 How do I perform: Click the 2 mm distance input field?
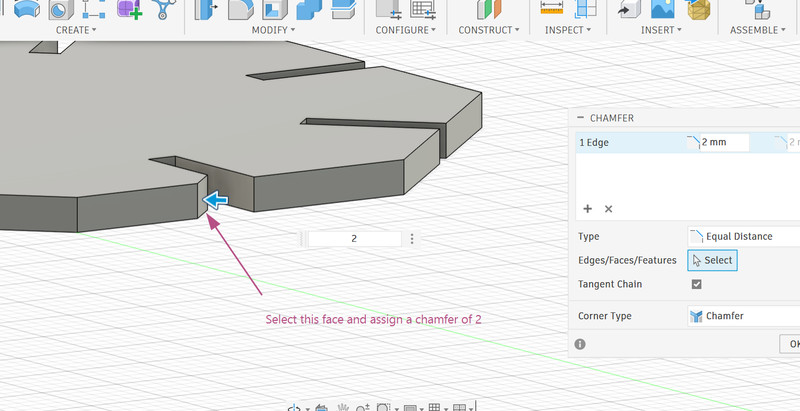click(725, 143)
